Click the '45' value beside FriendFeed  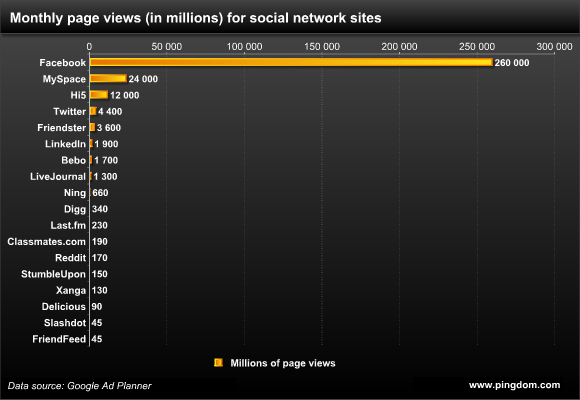tap(97, 340)
